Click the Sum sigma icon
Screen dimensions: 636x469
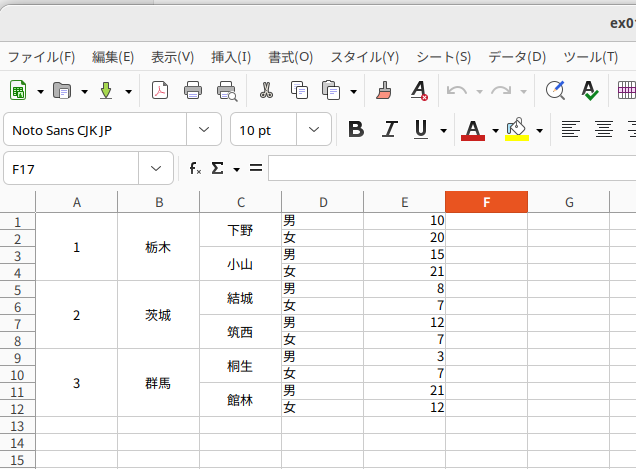(x=217, y=168)
